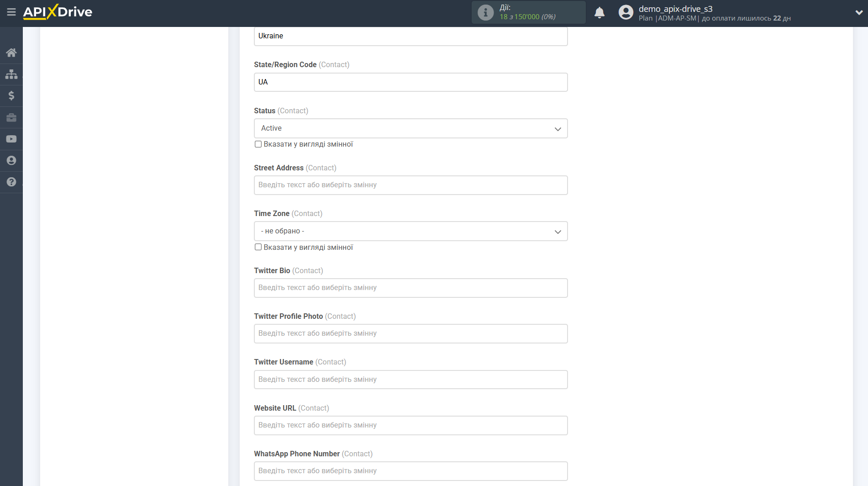
Task: Click the Website URL input field
Action: 410,425
